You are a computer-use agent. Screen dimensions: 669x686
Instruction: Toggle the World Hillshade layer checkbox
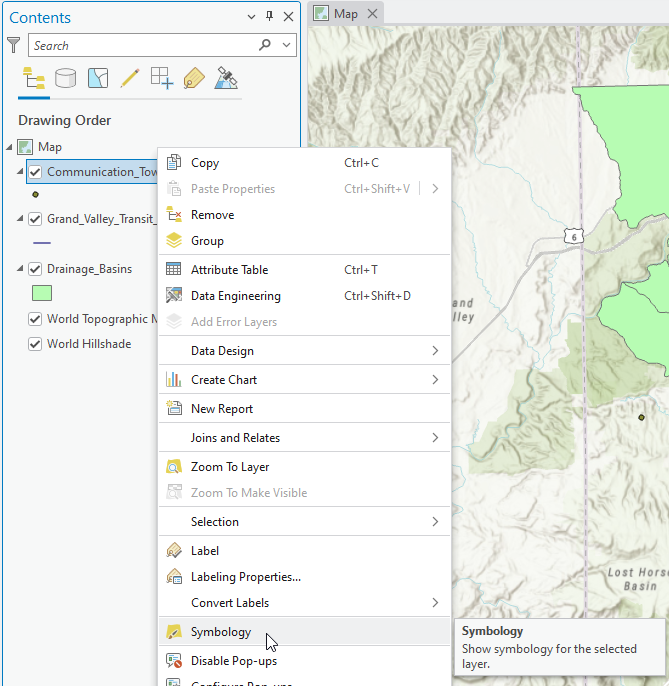coord(35,344)
